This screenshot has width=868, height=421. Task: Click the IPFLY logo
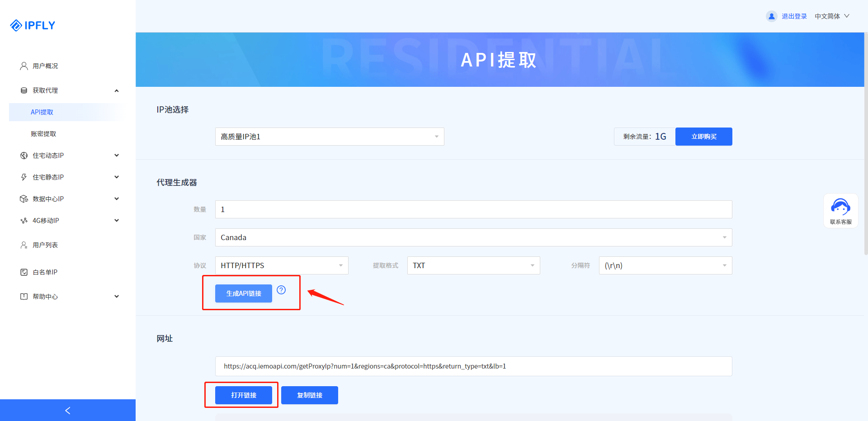[x=33, y=25]
